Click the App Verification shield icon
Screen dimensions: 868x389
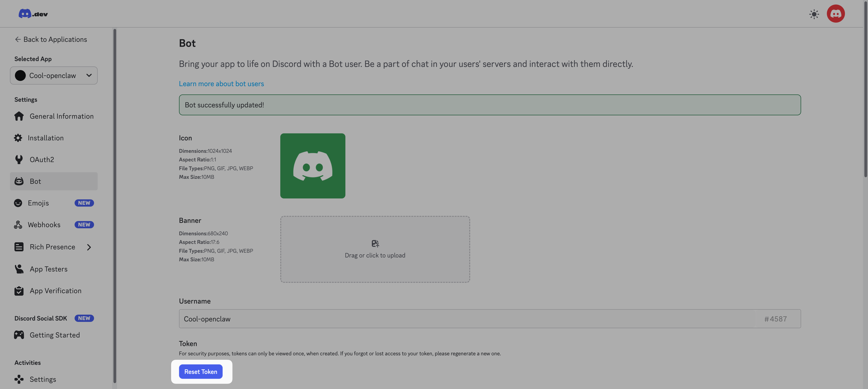(19, 291)
